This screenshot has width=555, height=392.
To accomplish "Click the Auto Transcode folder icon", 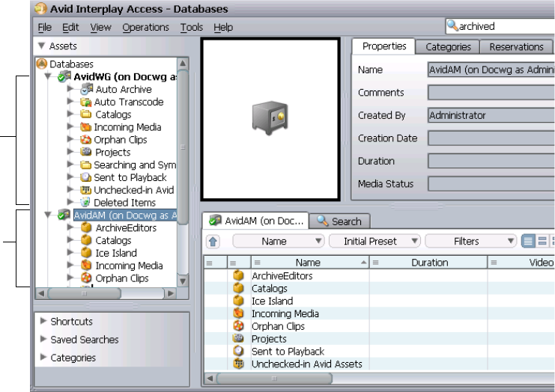I will coord(85,102).
